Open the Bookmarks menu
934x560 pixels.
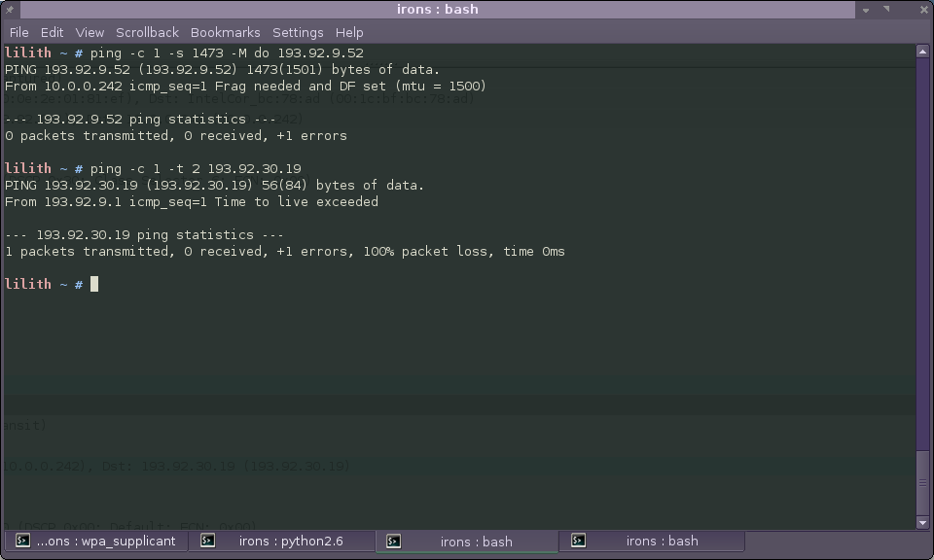click(225, 33)
